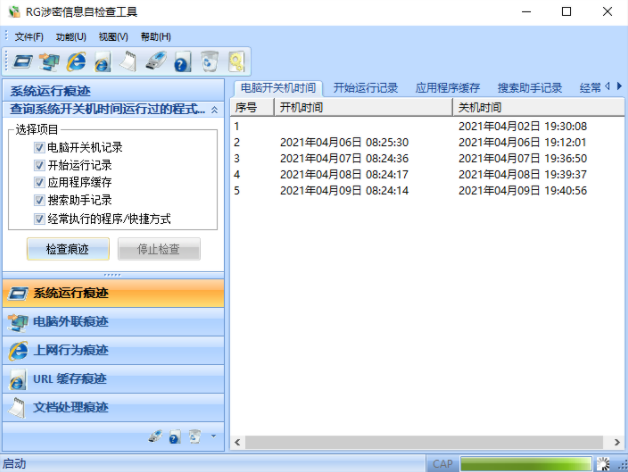The height and width of the screenshot is (472, 628).
Task: Open the 功能(U) menu
Action: [x=71, y=37]
